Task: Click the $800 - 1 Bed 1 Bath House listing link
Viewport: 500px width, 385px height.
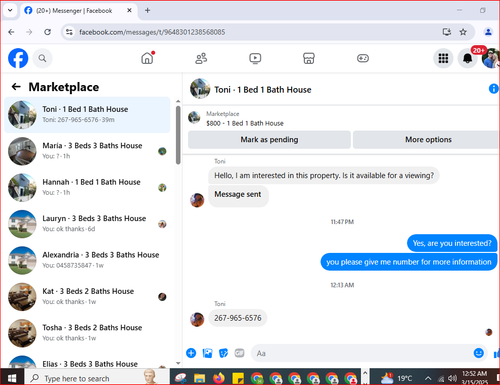Action: tap(245, 123)
